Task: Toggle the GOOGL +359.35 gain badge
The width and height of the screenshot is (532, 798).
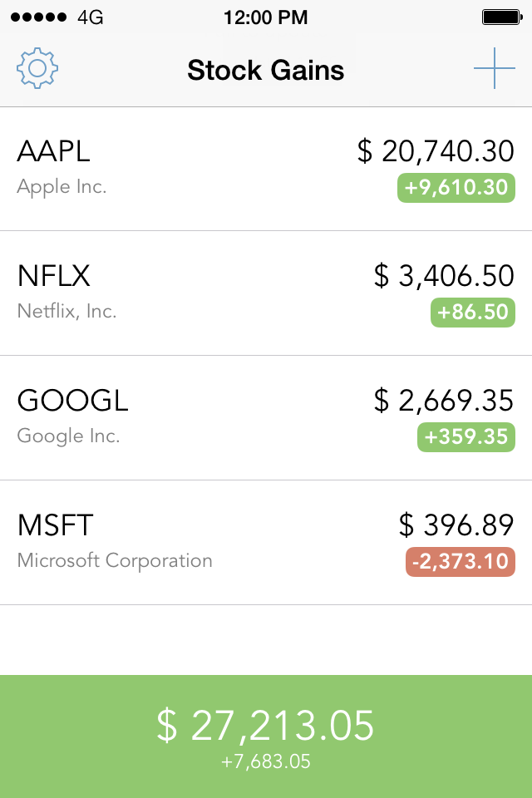Action: [466, 437]
